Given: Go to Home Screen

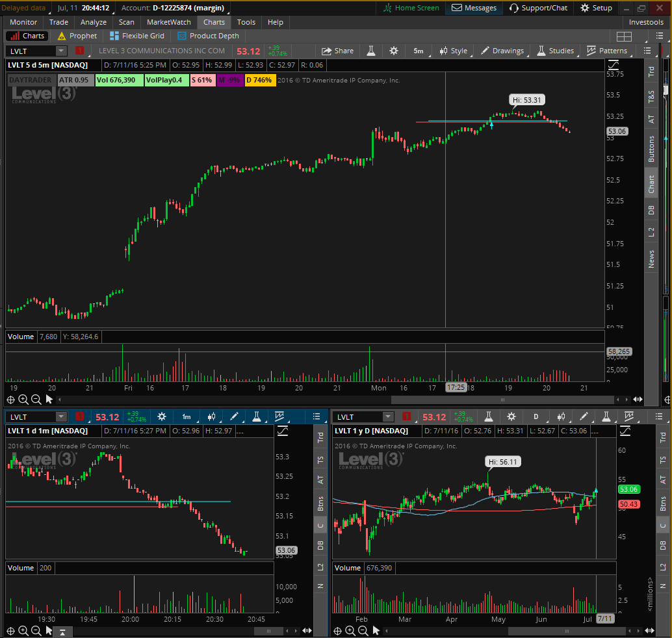Looking at the screenshot, I should coord(411,8).
